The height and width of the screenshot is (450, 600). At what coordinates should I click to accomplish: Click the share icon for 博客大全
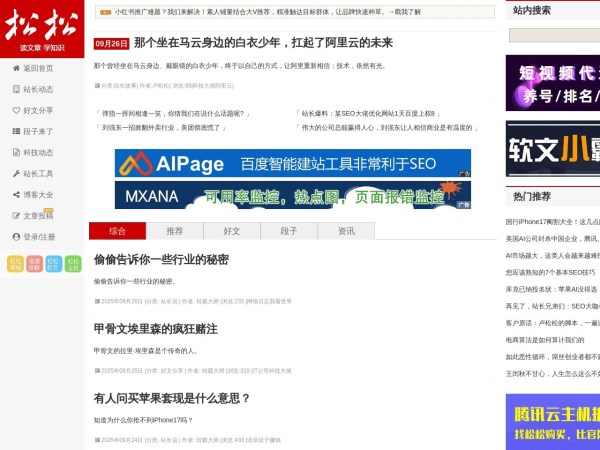pyautogui.click(x=16, y=194)
